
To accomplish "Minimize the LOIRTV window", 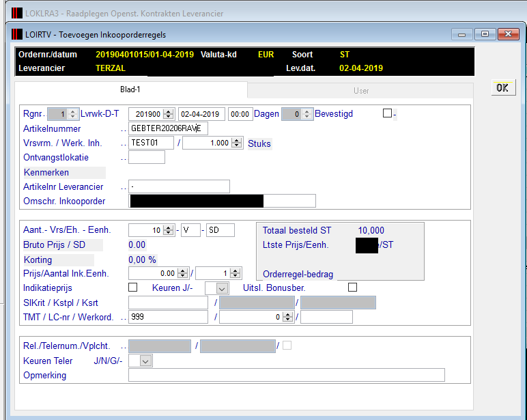I will (x=461, y=34).
